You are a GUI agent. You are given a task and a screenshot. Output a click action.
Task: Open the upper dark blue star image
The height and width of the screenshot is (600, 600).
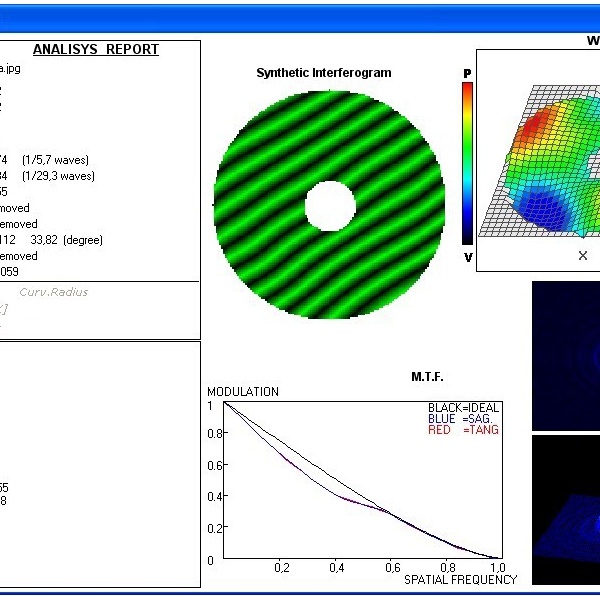click(566, 355)
